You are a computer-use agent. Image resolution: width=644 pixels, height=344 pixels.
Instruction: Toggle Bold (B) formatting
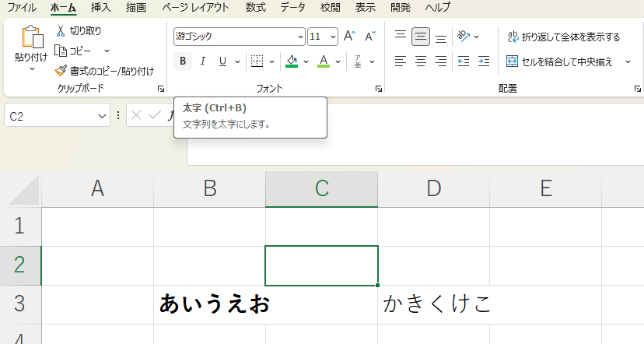point(183,61)
